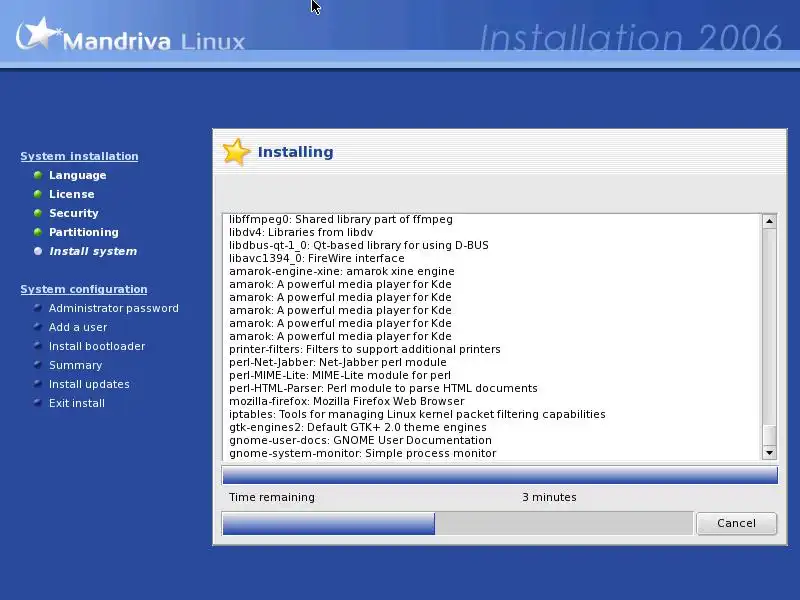Select the Language step
800x600 pixels.
pos(78,175)
